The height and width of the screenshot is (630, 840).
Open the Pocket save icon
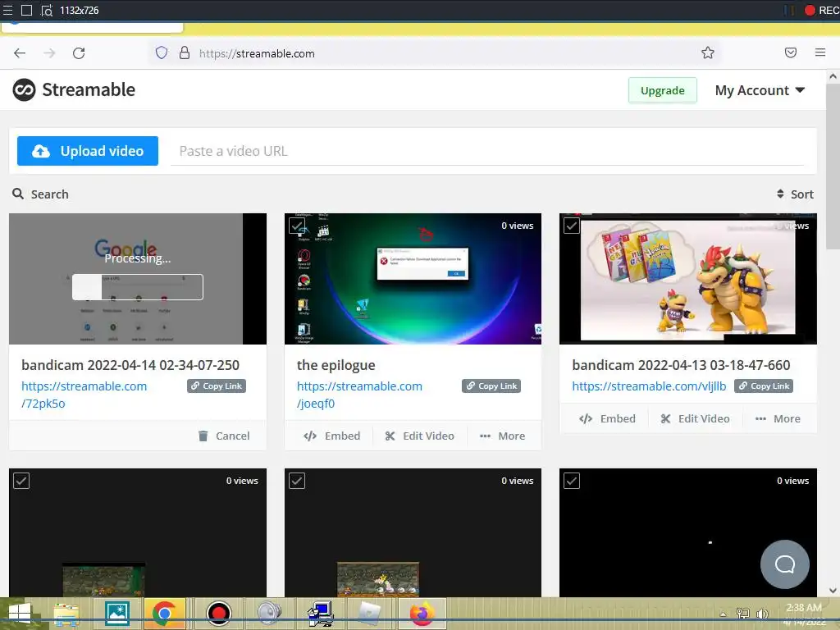pyautogui.click(x=790, y=52)
